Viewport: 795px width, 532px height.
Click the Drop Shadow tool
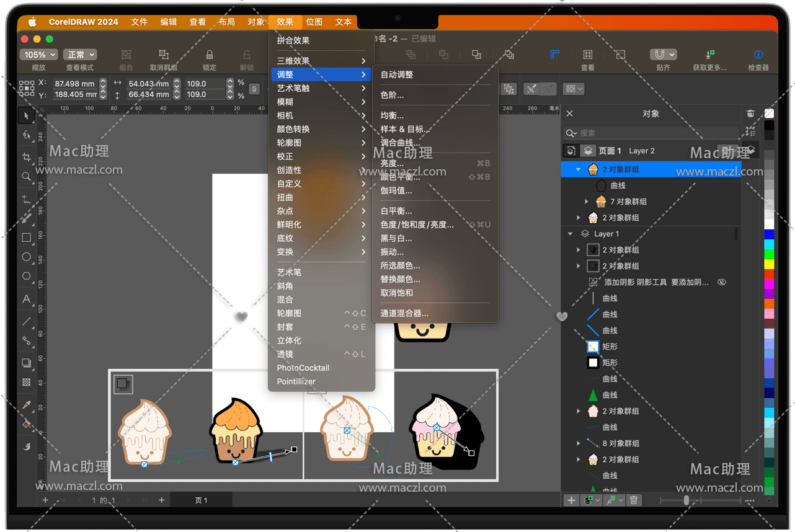pyautogui.click(x=26, y=363)
